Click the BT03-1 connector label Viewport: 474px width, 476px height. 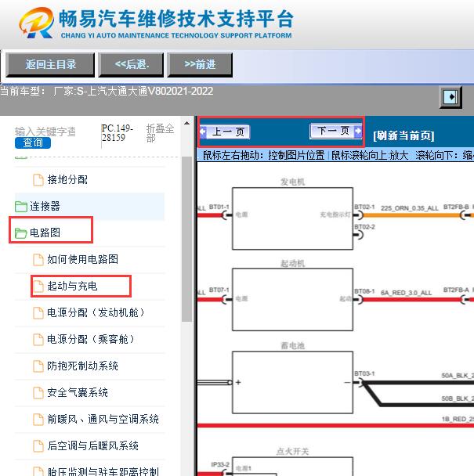point(364,373)
